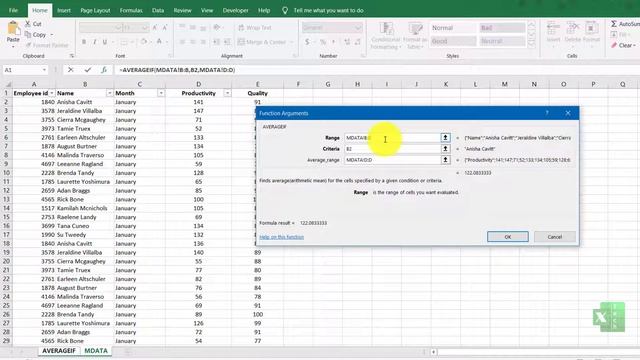Select the Review tab
This screenshot has width=640, height=360.
coord(182,10)
